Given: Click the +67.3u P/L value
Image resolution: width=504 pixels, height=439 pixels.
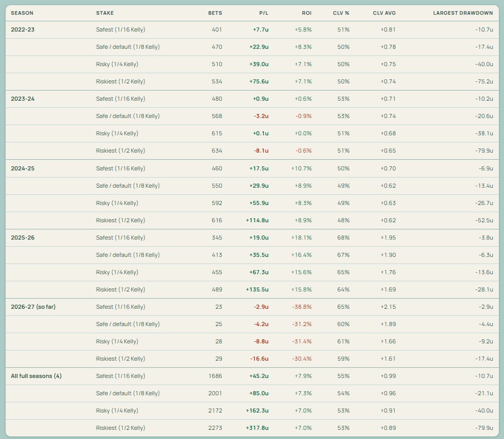Looking at the screenshot, I should pos(259,273).
